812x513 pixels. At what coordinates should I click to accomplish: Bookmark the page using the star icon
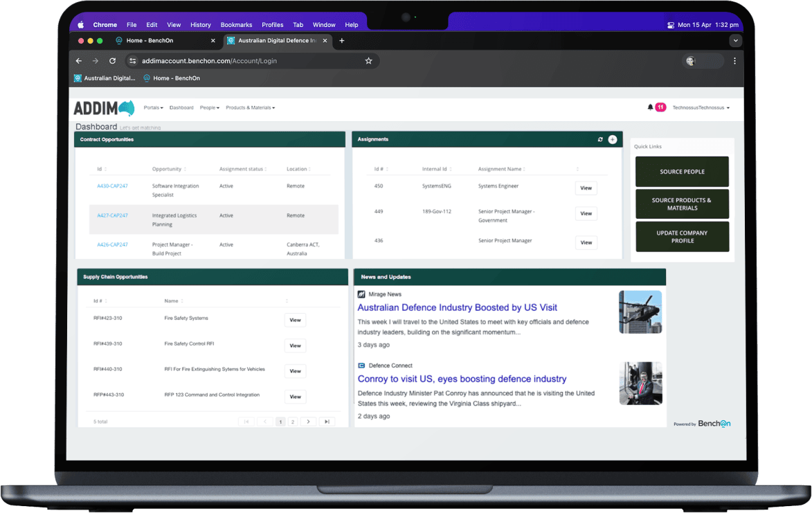(368, 61)
